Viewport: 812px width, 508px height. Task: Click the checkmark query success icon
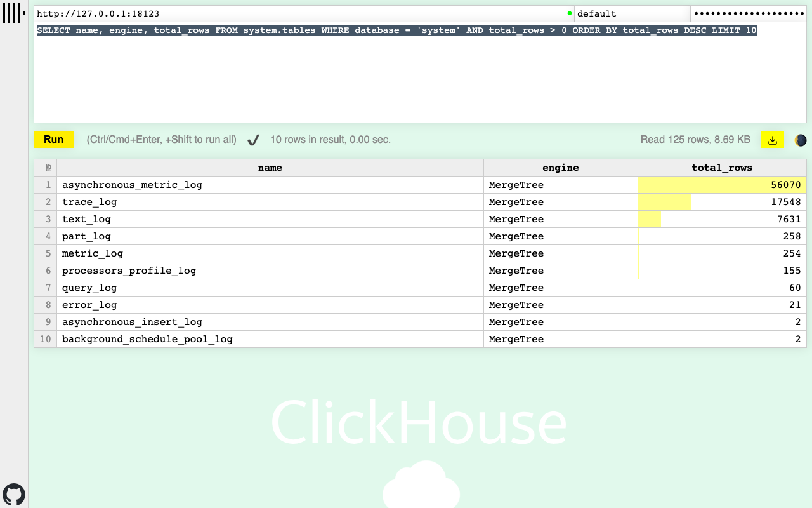[x=253, y=140]
